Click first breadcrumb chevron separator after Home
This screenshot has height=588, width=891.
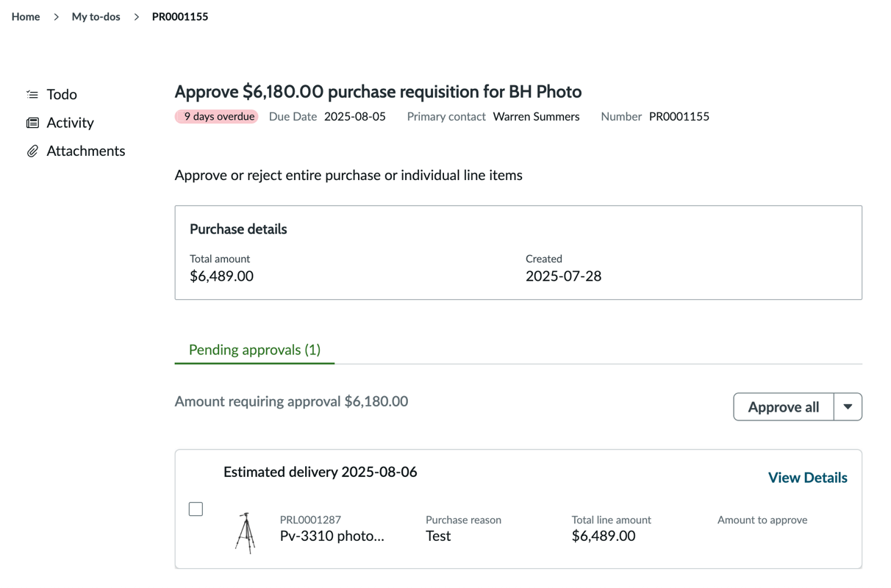56,16
